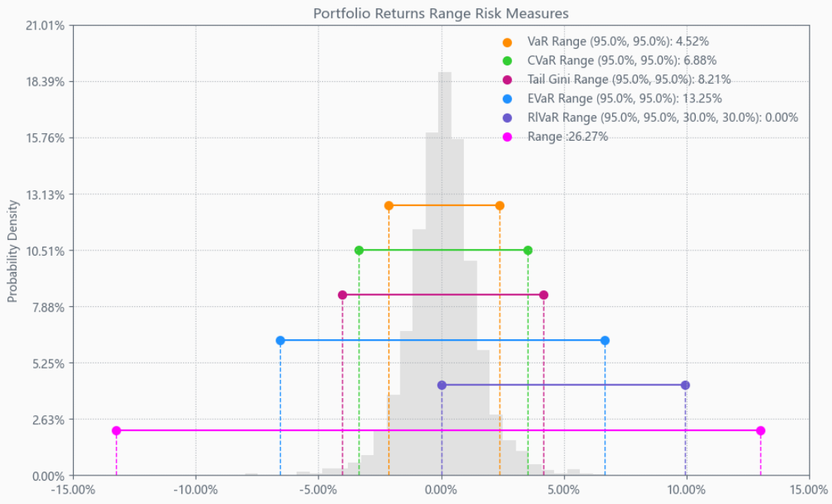
Task: Click the blue EVaR Range legend dot
Action: click(x=507, y=99)
